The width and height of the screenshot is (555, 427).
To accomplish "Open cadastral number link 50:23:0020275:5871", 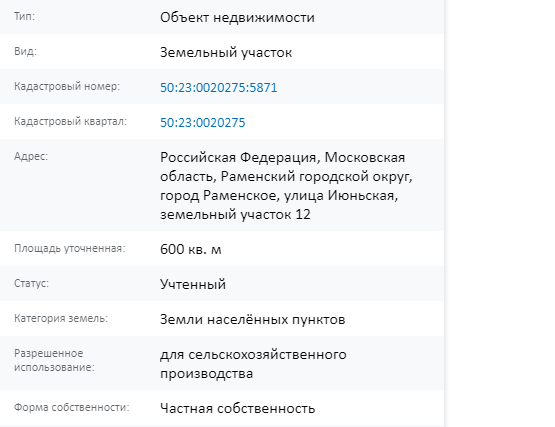I will coord(218,87).
